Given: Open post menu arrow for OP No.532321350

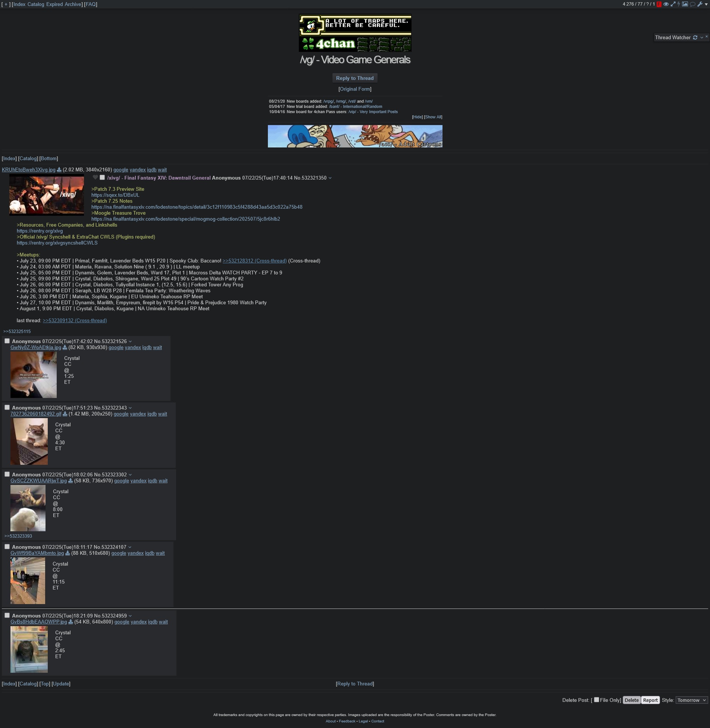Looking at the screenshot, I should (330, 178).
